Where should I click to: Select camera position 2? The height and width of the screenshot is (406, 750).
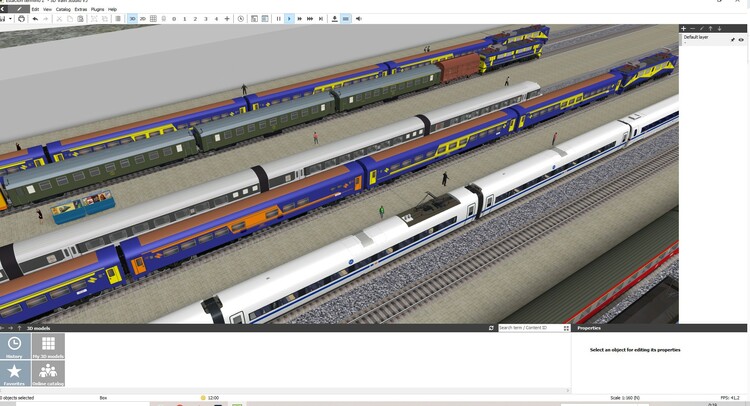(195, 19)
